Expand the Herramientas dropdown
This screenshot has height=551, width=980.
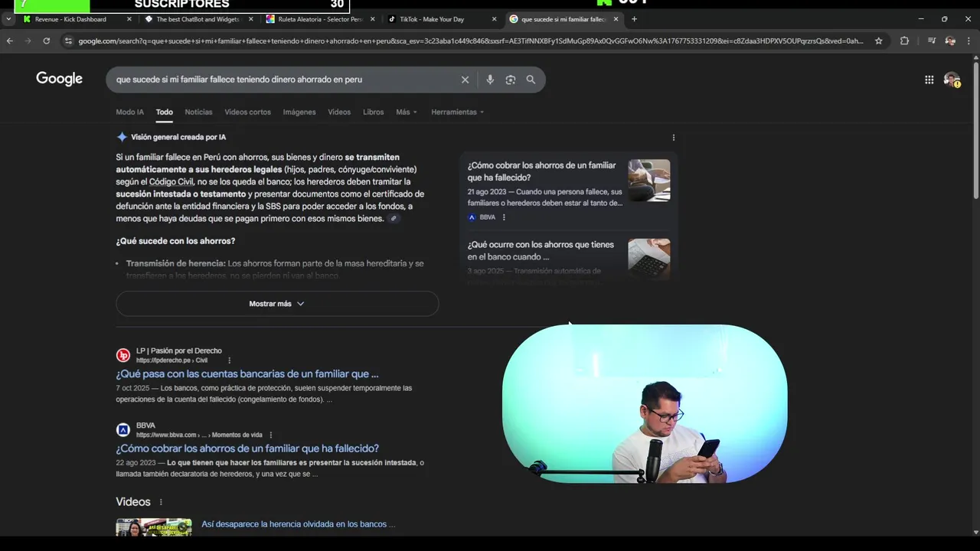pos(458,112)
